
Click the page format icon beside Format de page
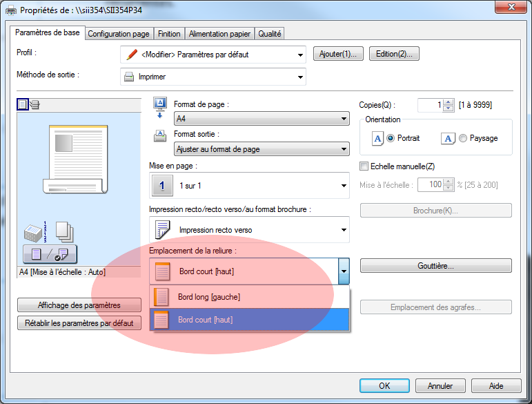(x=159, y=105)
